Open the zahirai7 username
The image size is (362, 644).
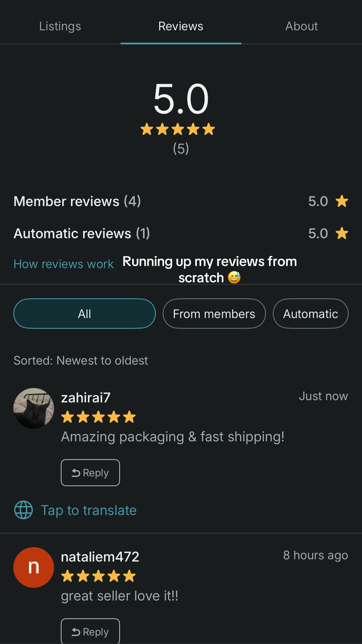pyautogui.click(x=86, y=398)
